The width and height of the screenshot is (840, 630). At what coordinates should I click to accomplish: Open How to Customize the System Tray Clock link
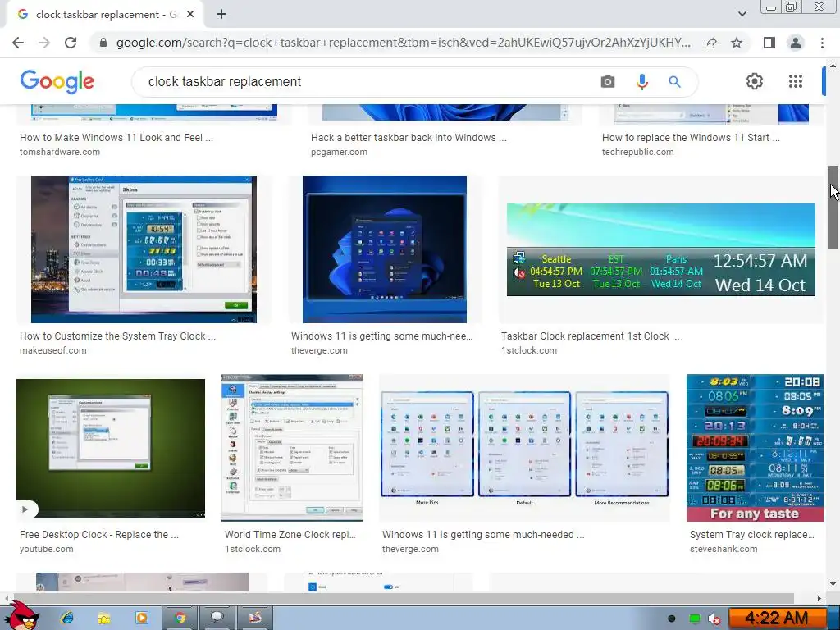(x=118, y=336)
